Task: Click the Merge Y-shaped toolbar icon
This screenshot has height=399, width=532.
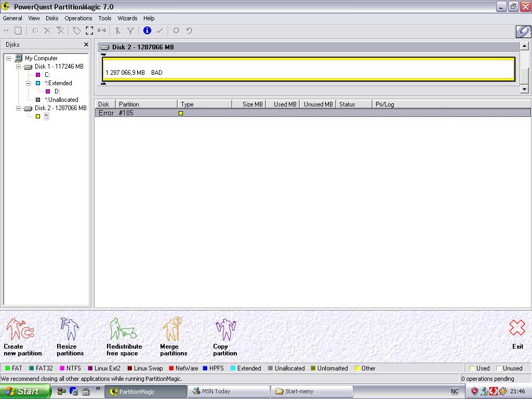Action: (x=130, y=31)
